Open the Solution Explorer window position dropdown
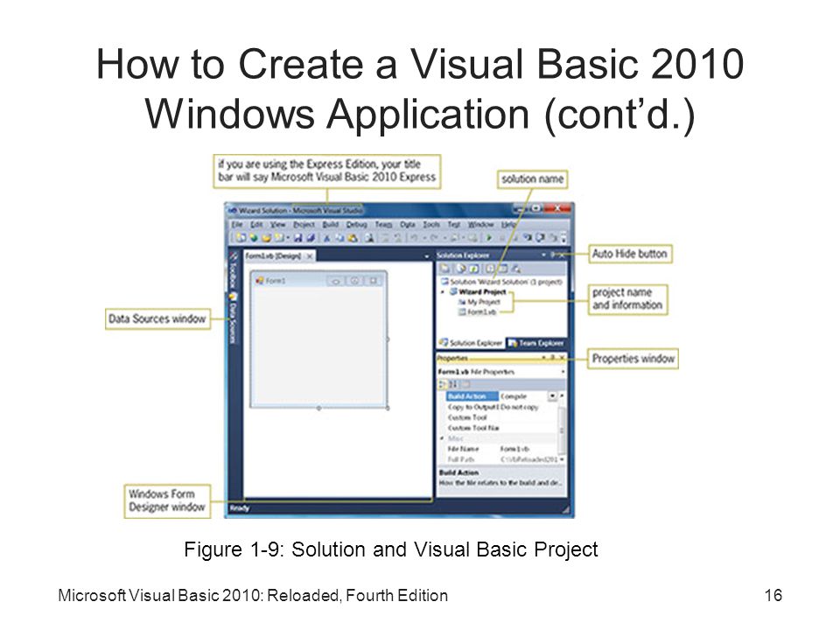Screen dimensions: 840x630 543,255
